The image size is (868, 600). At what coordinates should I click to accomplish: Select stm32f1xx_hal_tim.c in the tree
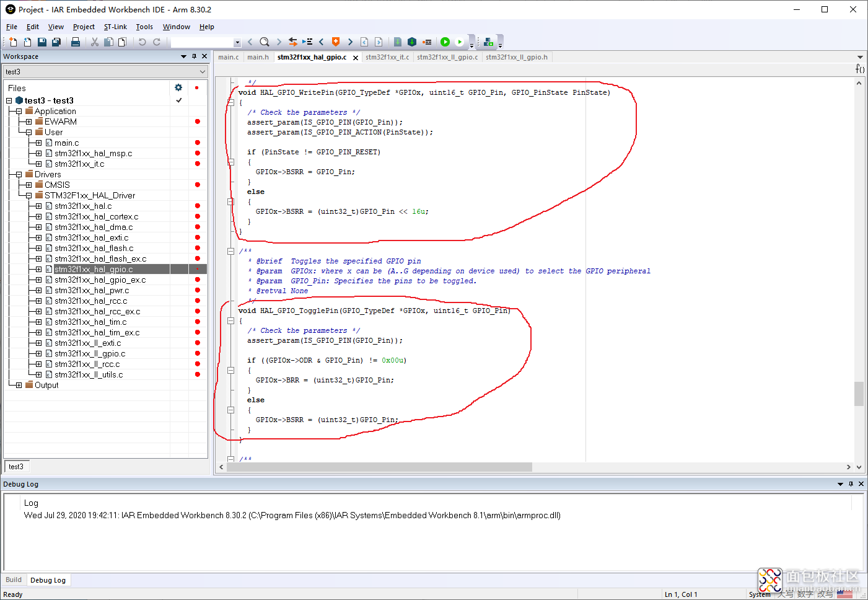pyautogui.click(x=90, y=322)
